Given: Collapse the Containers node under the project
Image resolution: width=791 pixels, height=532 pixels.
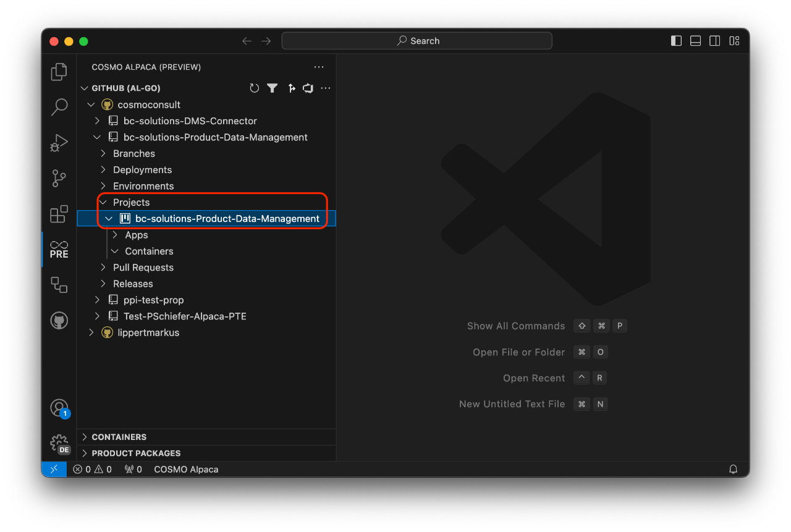Looking at the screenshot, I should click(x=114, y=251).
